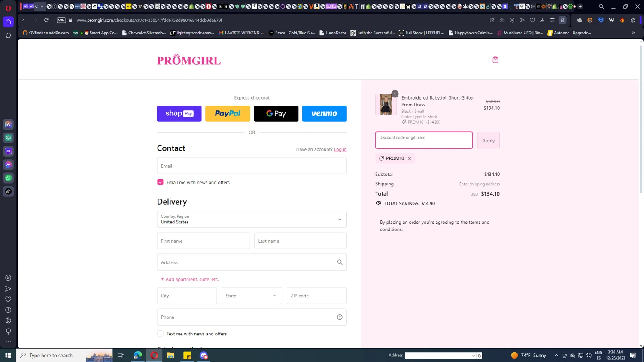Open Opera search tabs magnifier icon
The width and height of the screenshot is (644, 362).
coord(601,6)
